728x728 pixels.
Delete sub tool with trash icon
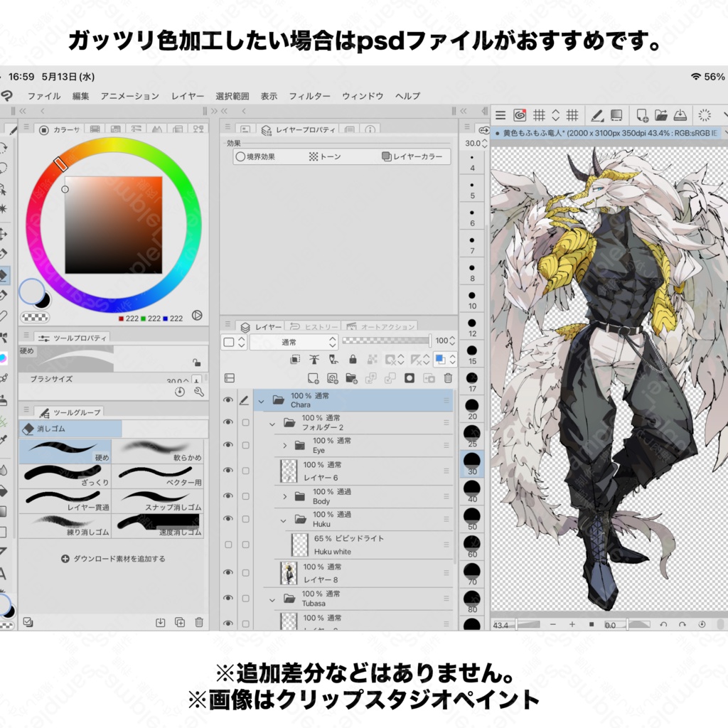pyautogui.click(x=199, y=622)
